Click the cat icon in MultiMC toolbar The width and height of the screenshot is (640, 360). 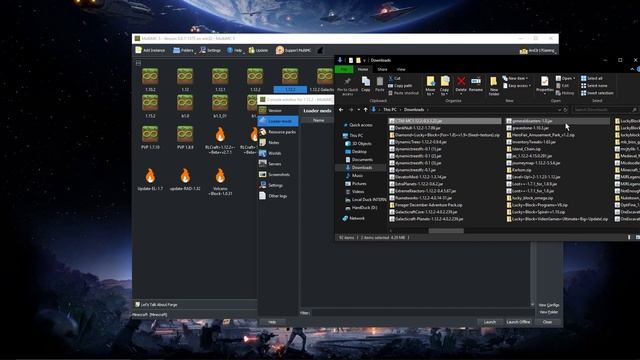pyautogui.click(x=320, y=50)
